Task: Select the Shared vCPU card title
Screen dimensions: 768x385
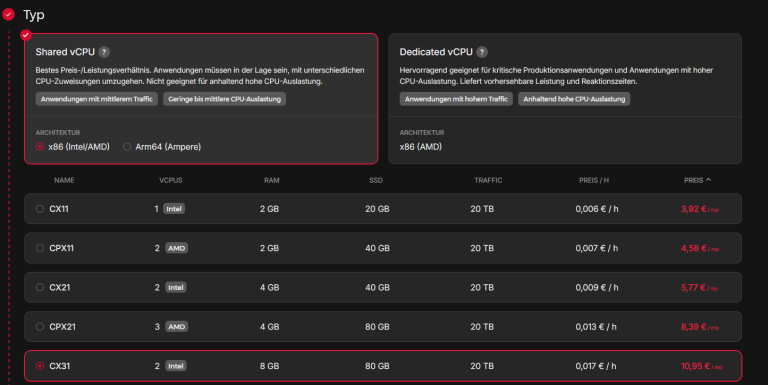Action: [x=65, y=52]
